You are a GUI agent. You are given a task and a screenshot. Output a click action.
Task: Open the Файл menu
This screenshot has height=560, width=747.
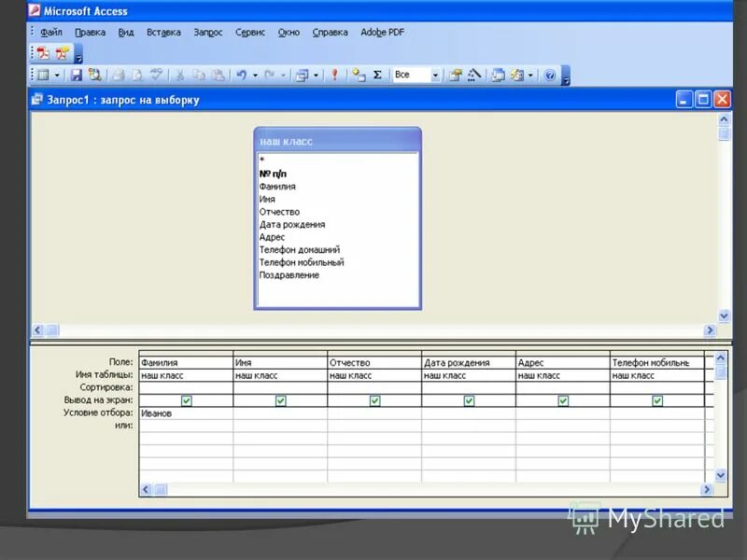[51, 33]
